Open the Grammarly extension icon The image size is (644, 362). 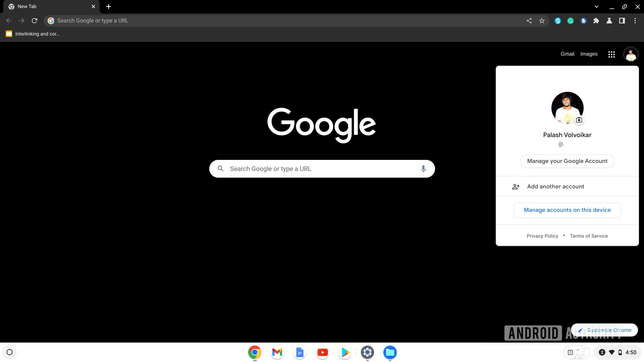[x=571, y=21]
